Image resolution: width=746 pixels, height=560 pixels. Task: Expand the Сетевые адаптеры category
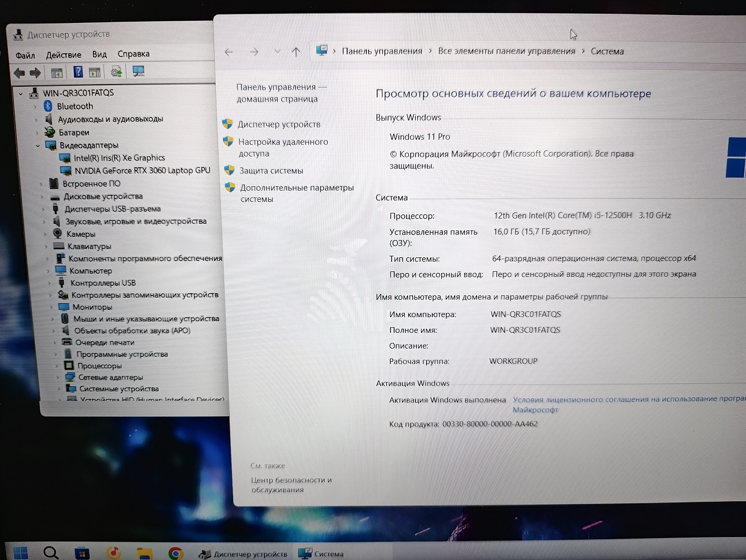coord(57,377)
